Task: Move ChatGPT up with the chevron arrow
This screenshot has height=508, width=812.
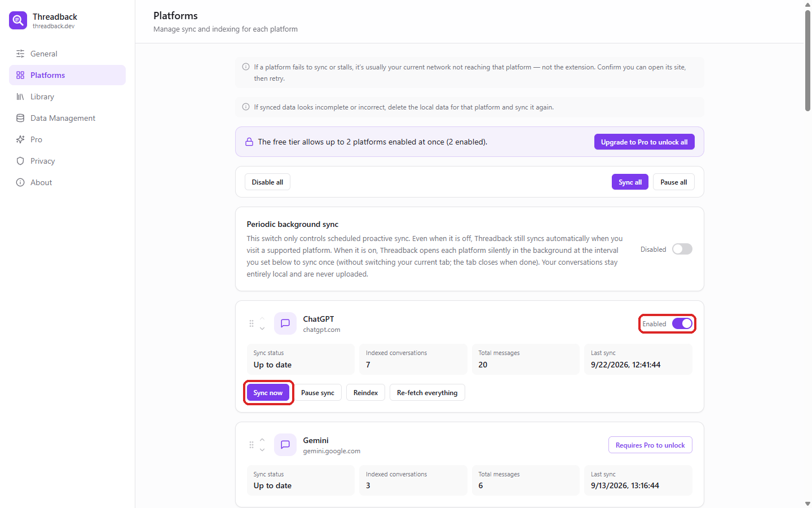Action: (x=262, y=318)
